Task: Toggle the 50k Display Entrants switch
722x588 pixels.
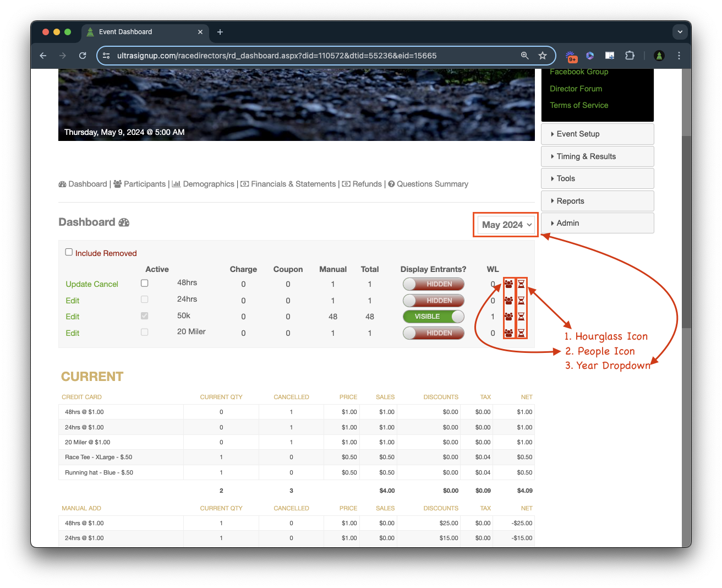Action: pos(433,317)
